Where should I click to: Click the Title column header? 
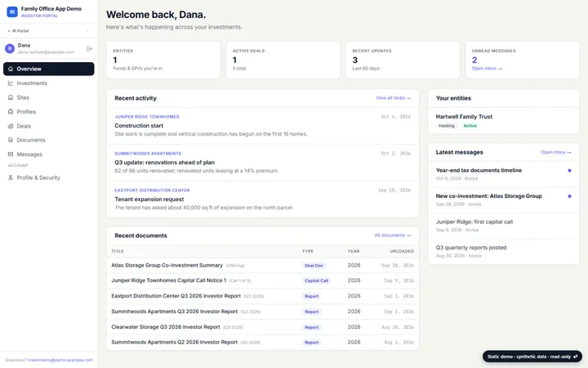click(118, 251)
